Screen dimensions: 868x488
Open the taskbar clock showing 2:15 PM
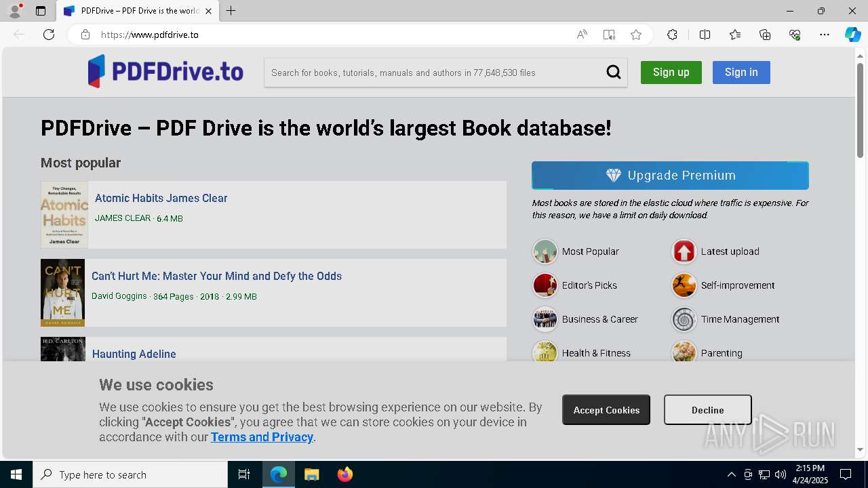[x=810, y=474]
